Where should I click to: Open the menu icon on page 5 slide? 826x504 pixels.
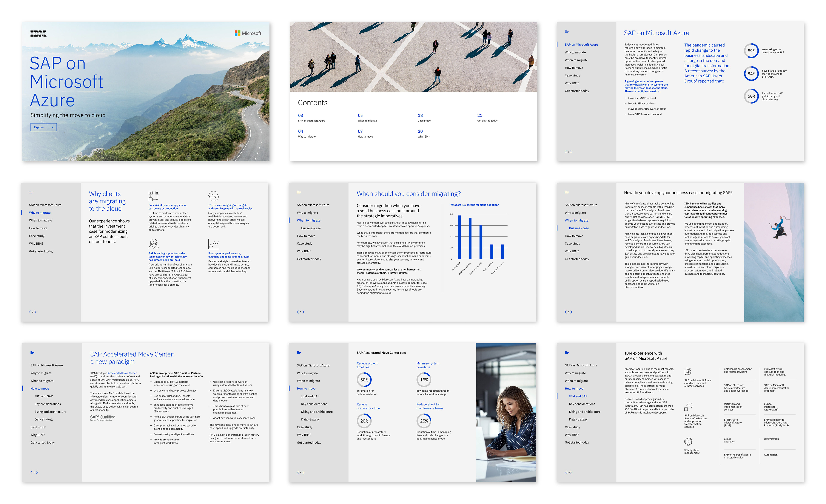(x=299, y=192)
